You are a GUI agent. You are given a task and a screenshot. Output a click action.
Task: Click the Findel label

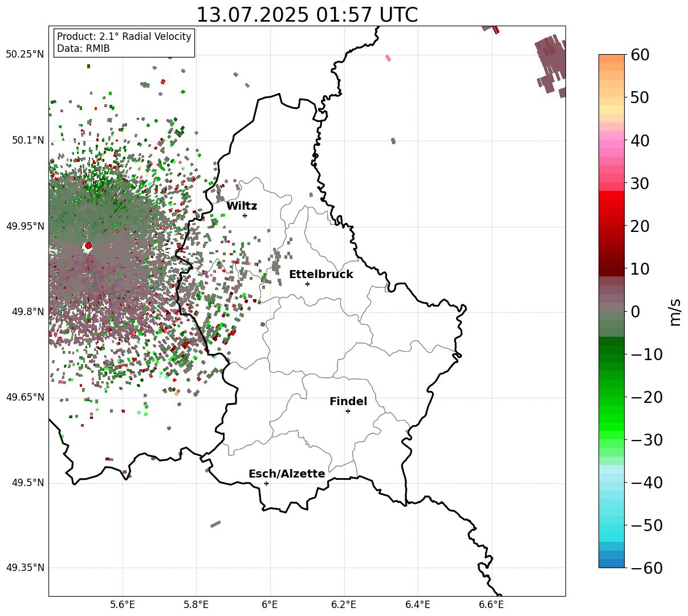[348, 401]
